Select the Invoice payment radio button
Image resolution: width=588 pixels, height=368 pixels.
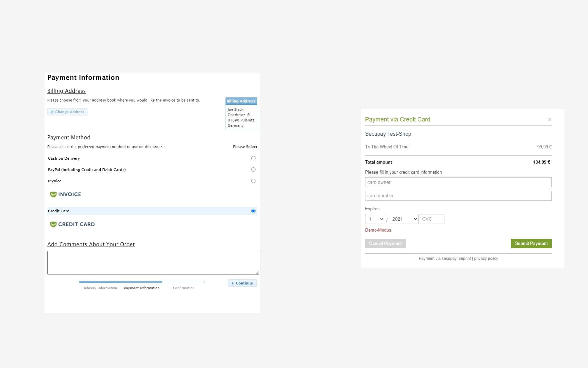click(253, 181)
